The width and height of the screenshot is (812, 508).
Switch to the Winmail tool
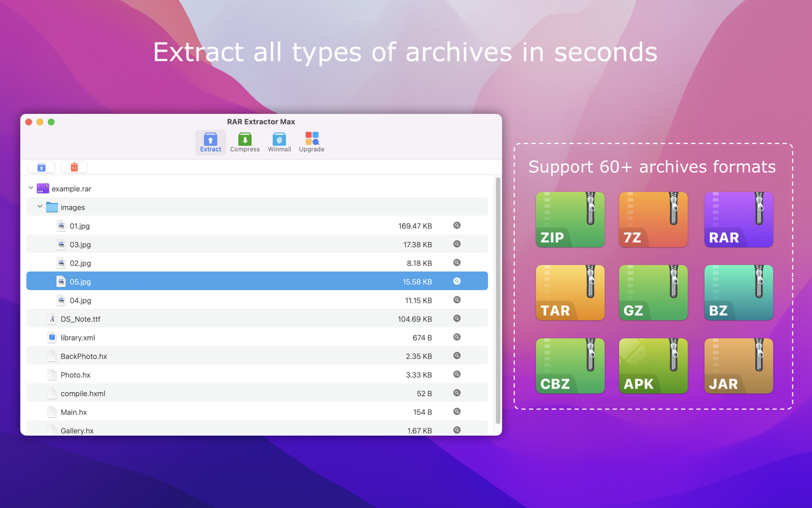click(x=279, y=142)
